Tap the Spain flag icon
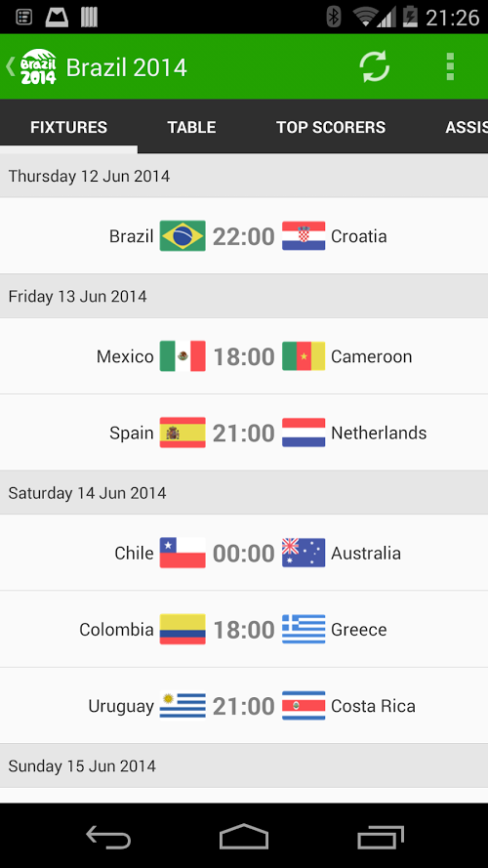The image size is (488, 868). click(183, 433)
